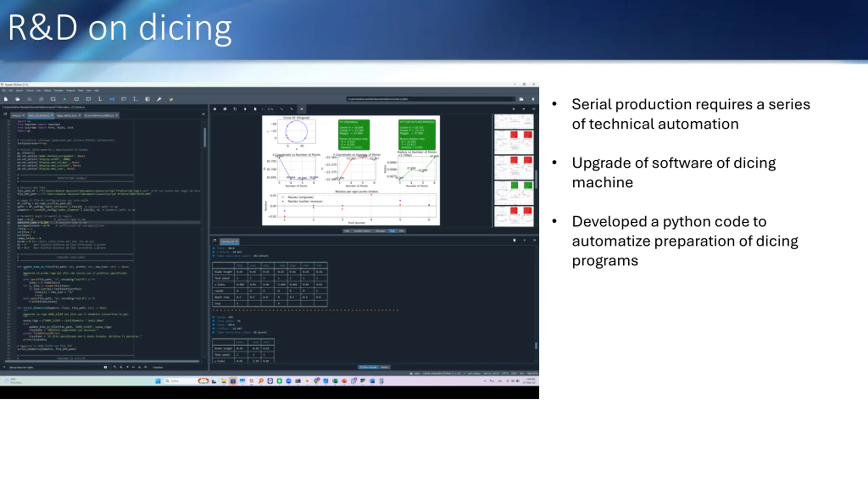Open the Run menu in menu bar

coord(38,90)
